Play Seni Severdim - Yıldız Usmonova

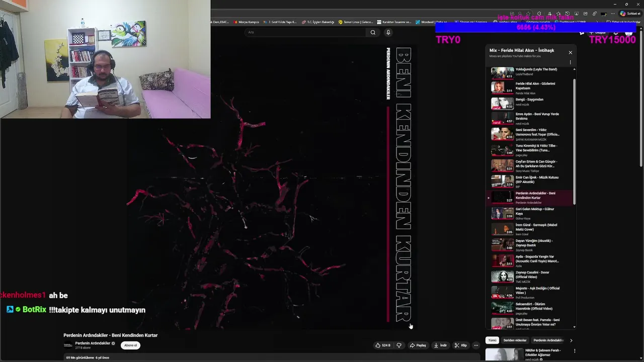(531, 134)
